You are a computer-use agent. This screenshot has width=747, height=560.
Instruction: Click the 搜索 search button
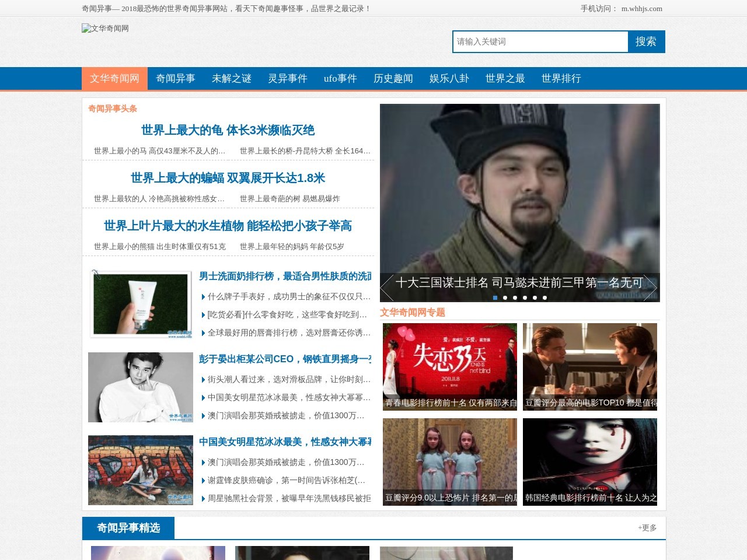point(646,41)
